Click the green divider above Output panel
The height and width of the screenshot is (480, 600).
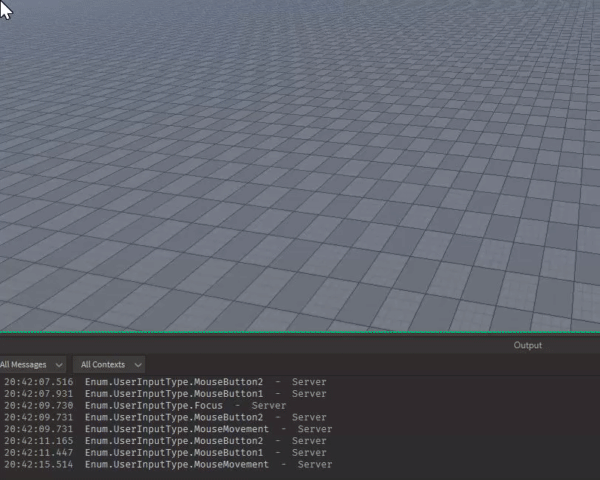300,333
